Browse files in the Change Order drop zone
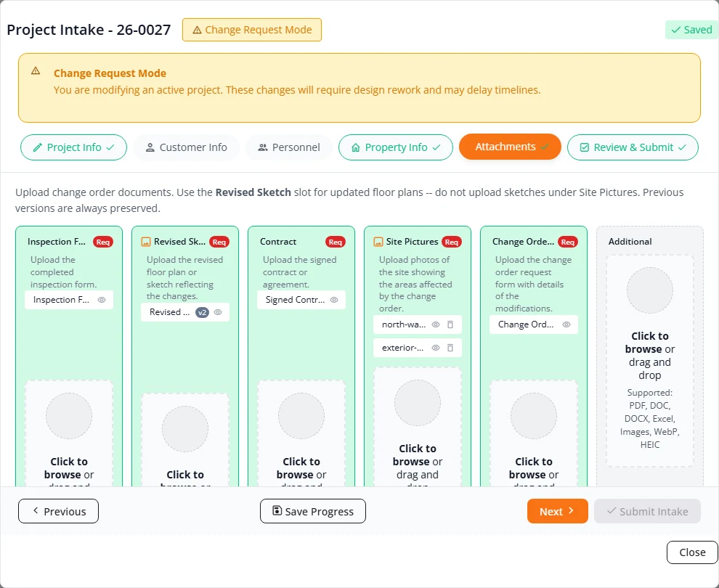 pos(534,433)
